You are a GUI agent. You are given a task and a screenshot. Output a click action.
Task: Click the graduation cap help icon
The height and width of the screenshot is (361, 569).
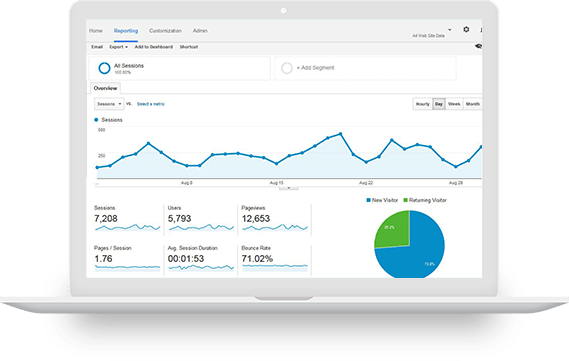pos(479,46)
